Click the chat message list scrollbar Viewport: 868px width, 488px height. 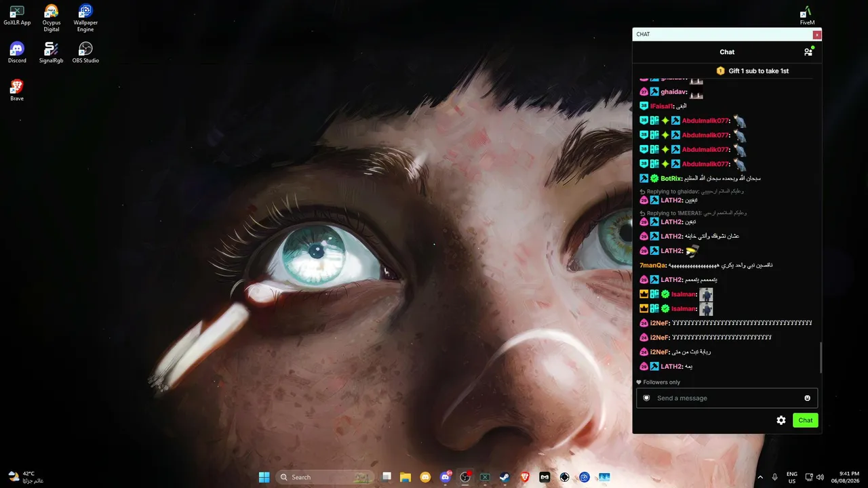click(821, 357)
